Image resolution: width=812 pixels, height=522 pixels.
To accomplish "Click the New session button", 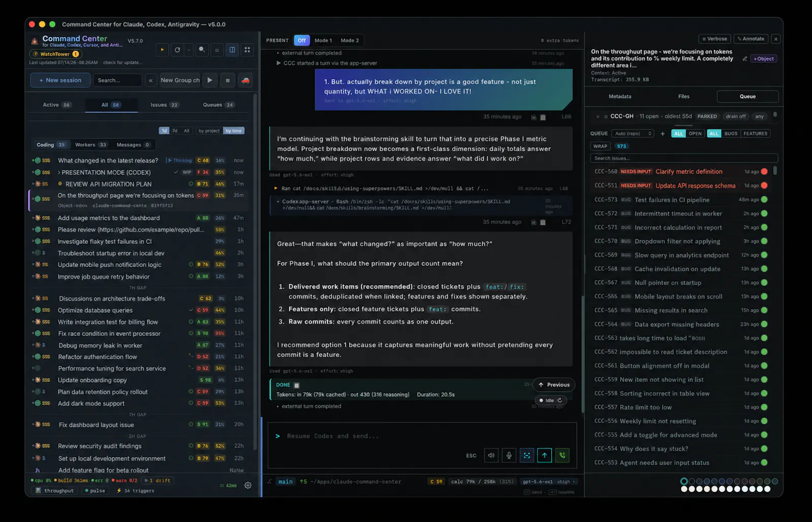I will pos(60,80).
